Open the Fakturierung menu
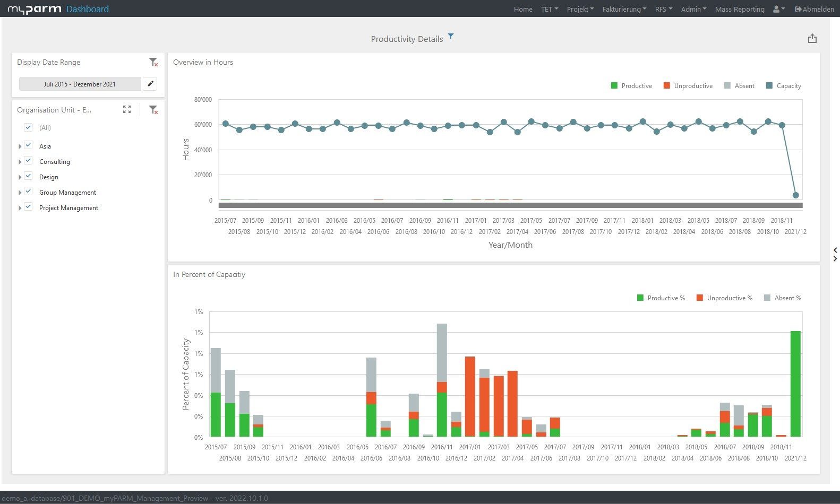This screenshot has height=504, width=840. coord(624,9)
